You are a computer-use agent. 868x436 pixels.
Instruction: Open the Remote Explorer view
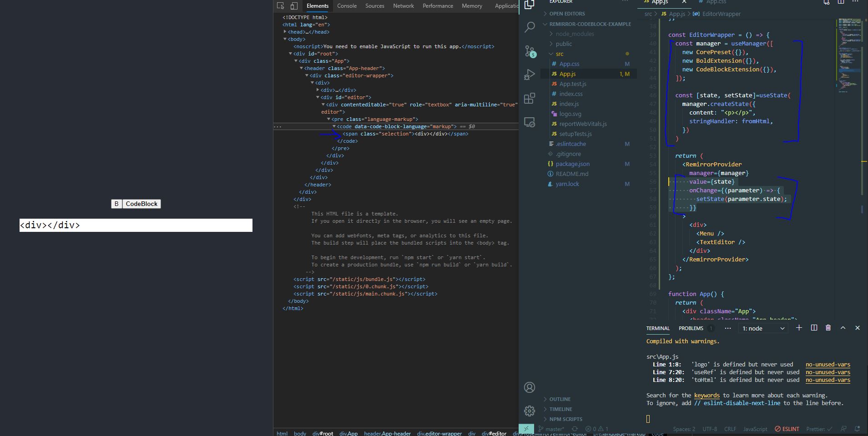tap(529, 122)
